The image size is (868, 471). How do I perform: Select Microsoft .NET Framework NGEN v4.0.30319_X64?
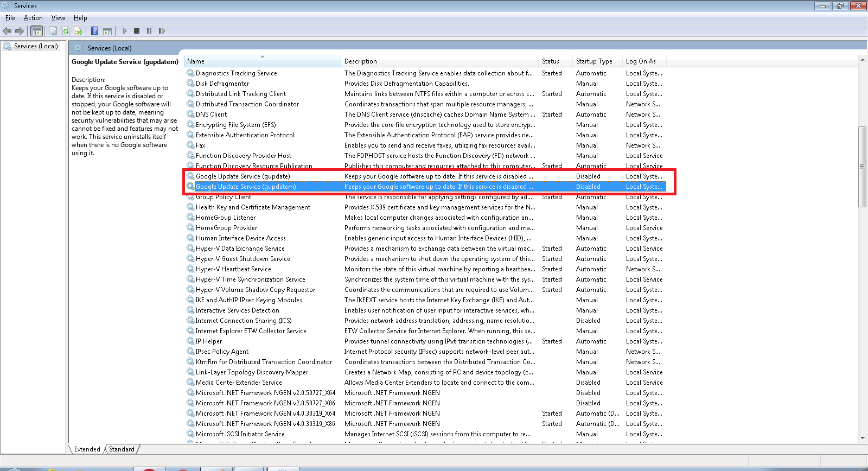[x=266, y=413]
